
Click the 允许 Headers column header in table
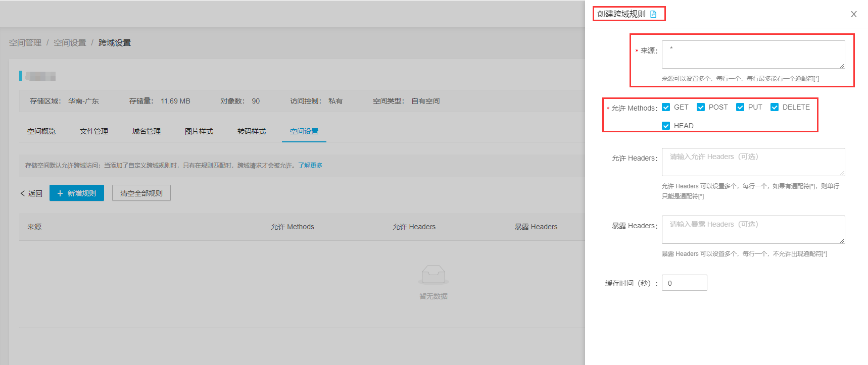pyautogui.click(x=414, y=227)
